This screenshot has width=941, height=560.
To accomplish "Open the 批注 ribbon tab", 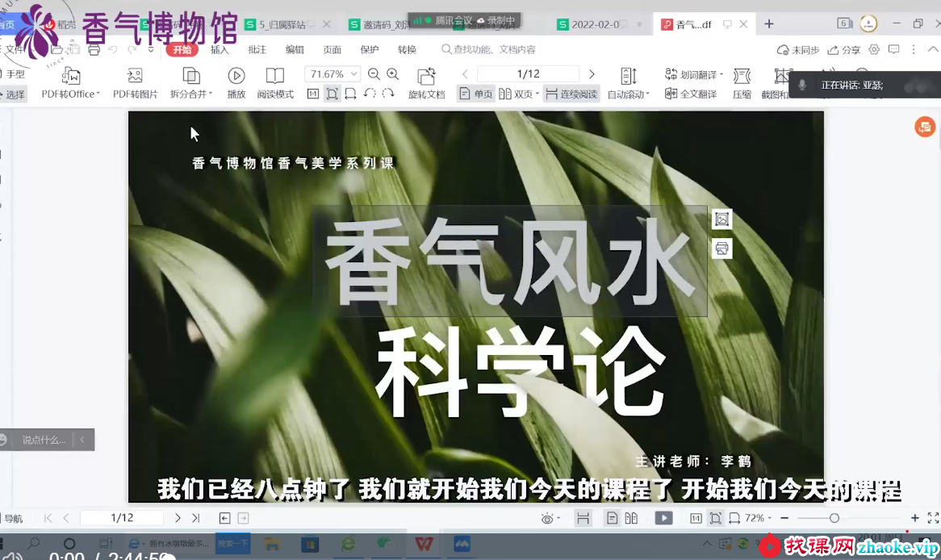I will pos(257,50).
